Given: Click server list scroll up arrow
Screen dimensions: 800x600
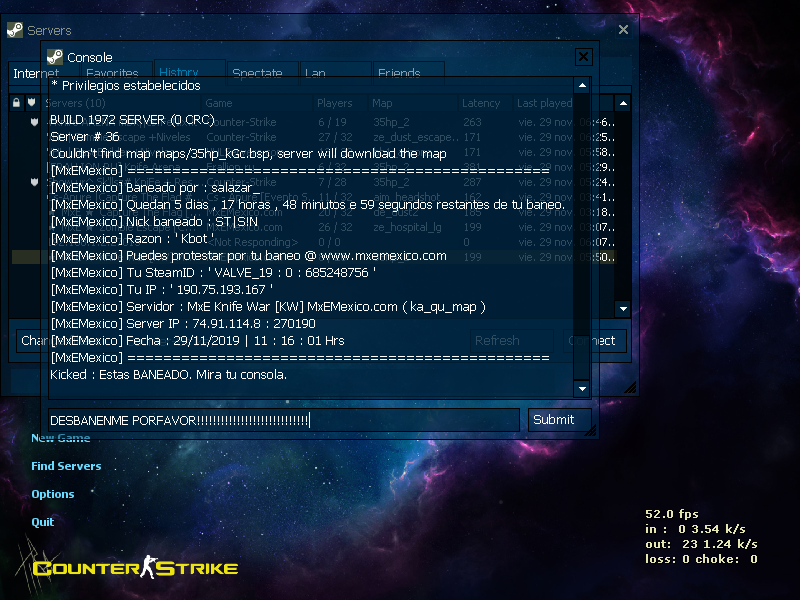Looking at the screenshot, I should pyautogui.click(x=623, y=103).
